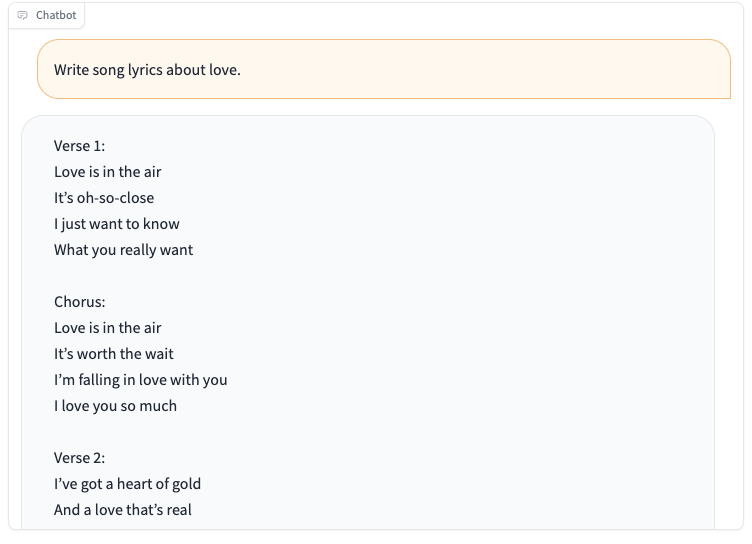Click the first 'Love is in the air' line
This screenshot has width=752, height=544.
107,172
